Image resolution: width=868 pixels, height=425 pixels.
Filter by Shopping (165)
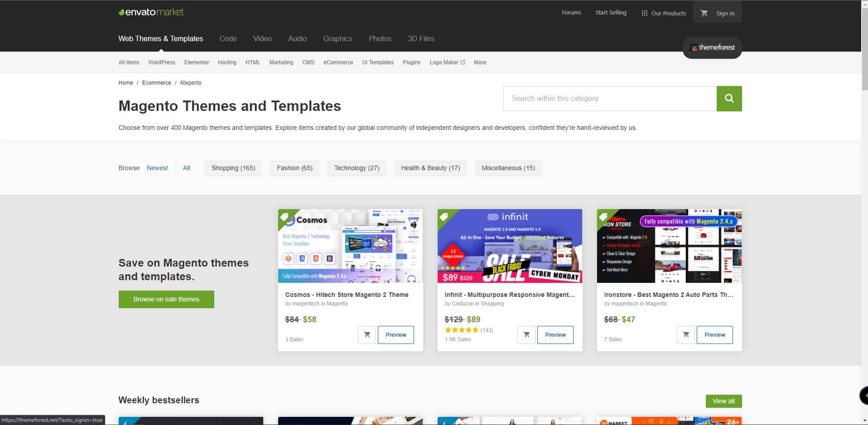233,168
